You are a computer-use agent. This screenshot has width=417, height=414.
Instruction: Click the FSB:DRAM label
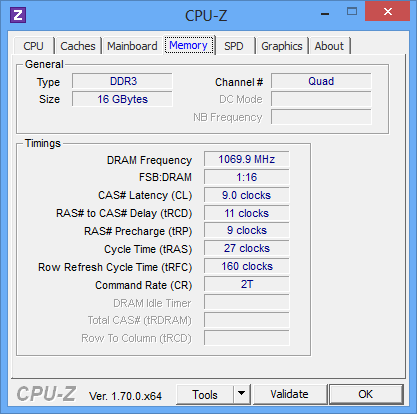(165, 177)
